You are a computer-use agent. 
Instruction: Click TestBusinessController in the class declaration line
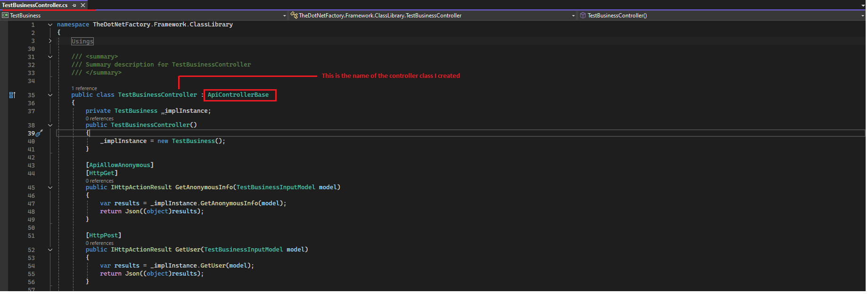click(x=157, y=95)
